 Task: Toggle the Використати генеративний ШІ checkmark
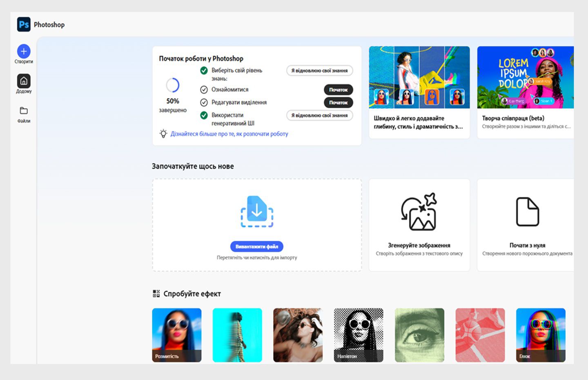(204, 115)
